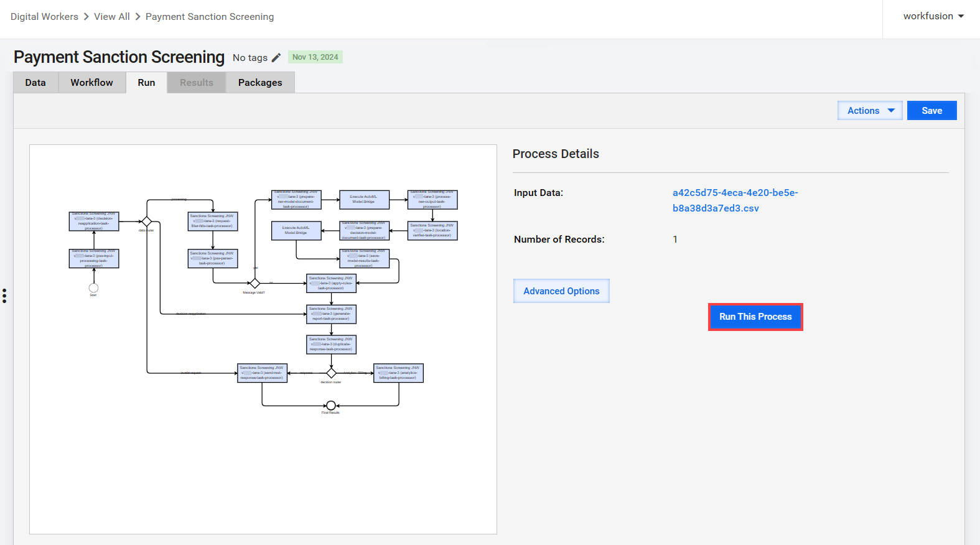Select the apply-rules task processor node
980x545 pixels.
pos(332,284)
